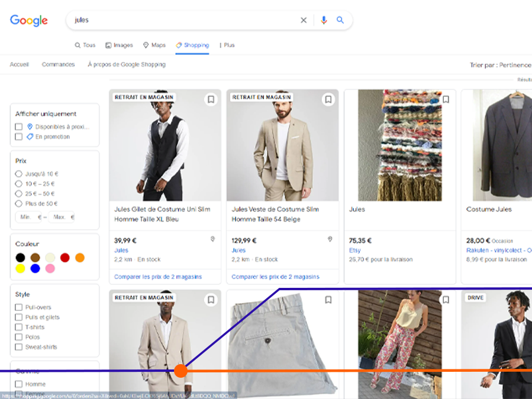Tick the Pulls et gilets checkbox
The height and width of the screenshot is (399, 532).
(x=19, y=317)
